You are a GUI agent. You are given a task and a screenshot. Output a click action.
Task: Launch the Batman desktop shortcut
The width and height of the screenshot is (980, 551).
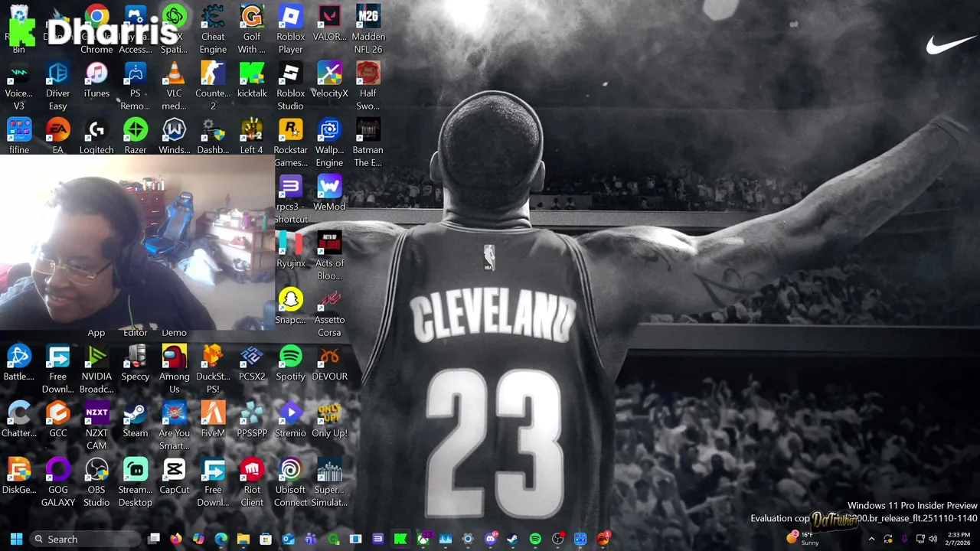(368, 142)
